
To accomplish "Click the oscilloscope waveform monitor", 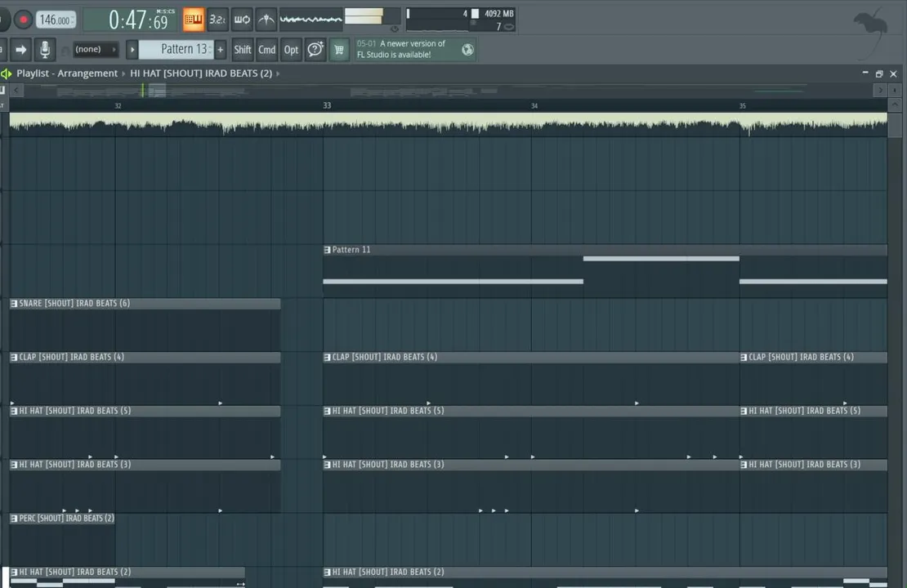I will click(311, 20).
